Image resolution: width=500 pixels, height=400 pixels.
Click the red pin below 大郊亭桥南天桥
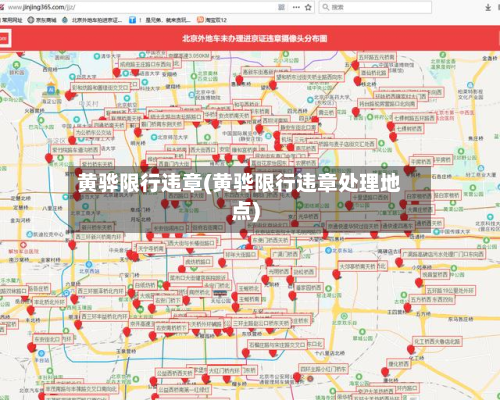(x=336, y=275)
